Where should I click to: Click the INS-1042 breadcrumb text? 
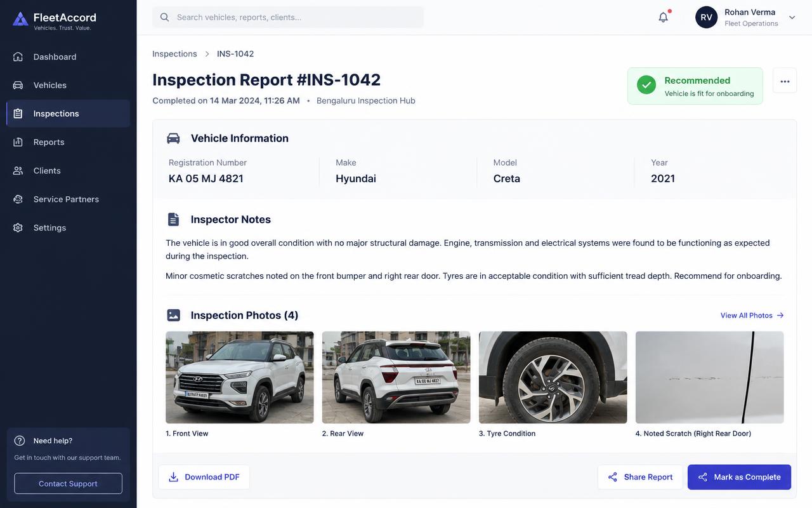(x=235, y=53)
